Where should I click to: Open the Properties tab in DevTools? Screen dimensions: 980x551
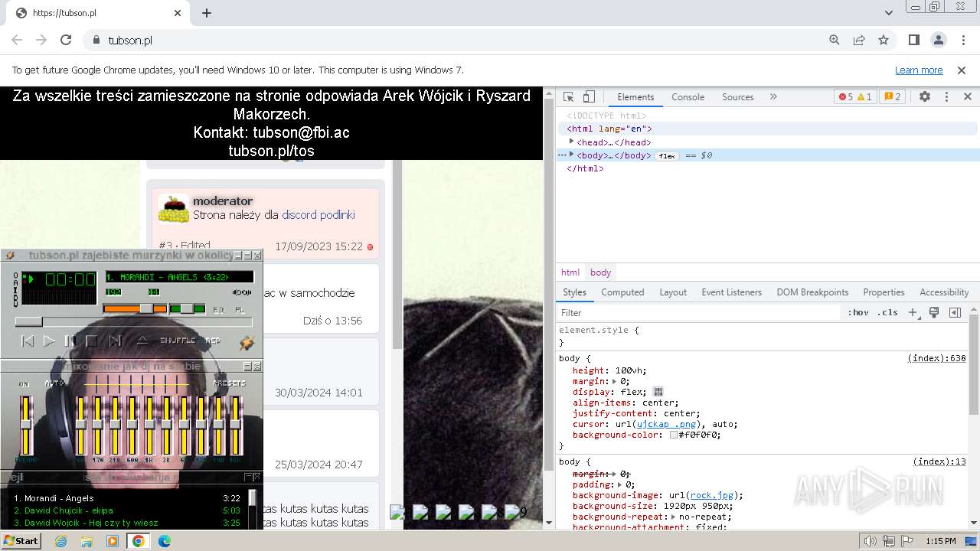coord(884,292)
